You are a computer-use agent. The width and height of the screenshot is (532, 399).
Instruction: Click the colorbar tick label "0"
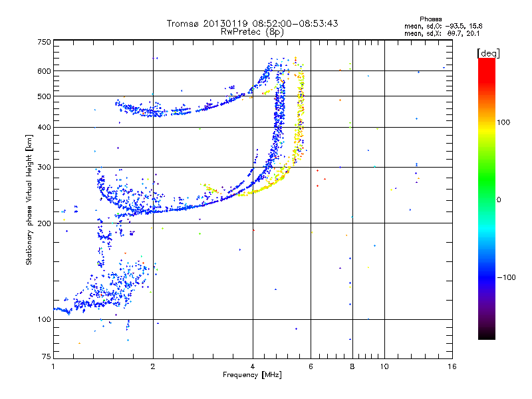tap(499, 200)
